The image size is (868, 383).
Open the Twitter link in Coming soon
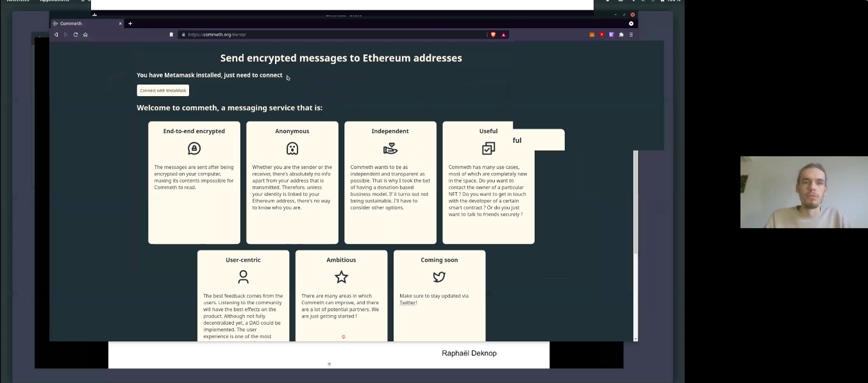tap(408, 302)
